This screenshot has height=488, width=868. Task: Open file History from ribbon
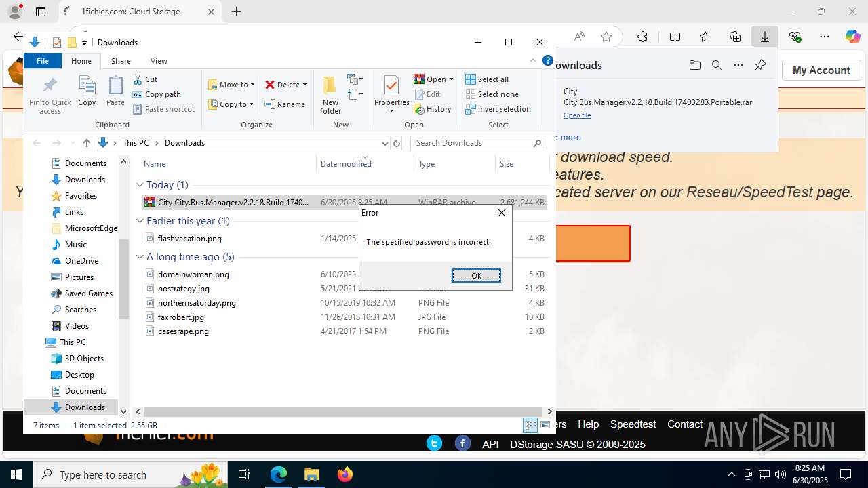[x=433, y=109]
